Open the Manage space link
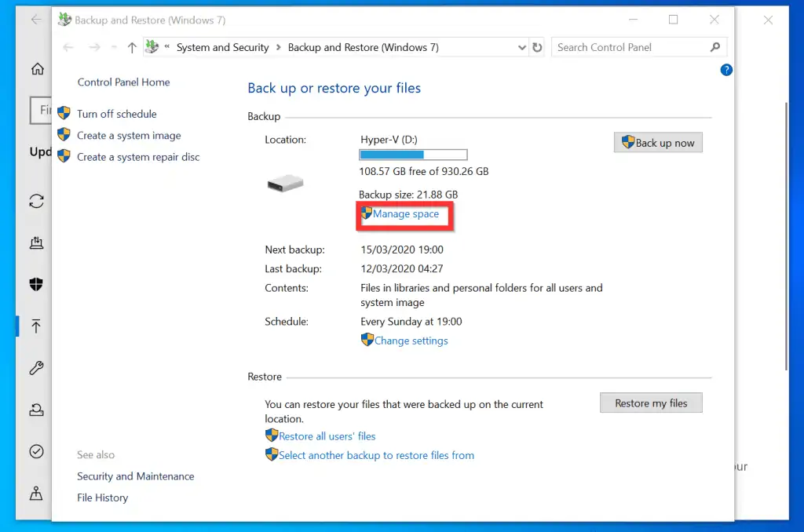This screenshot has width=804, height=532. (405, 213)
